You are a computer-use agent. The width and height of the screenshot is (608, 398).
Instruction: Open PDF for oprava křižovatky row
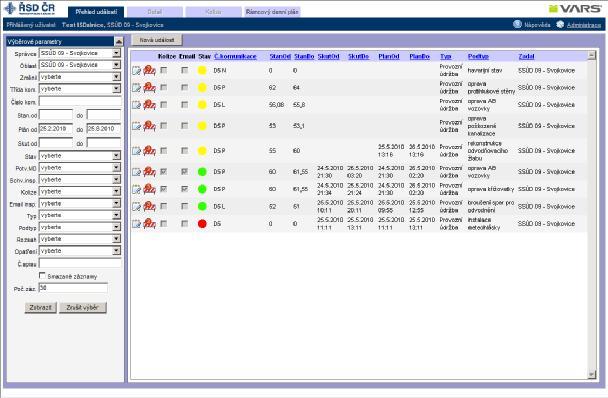pyautogui.click(x=150, y=189)
